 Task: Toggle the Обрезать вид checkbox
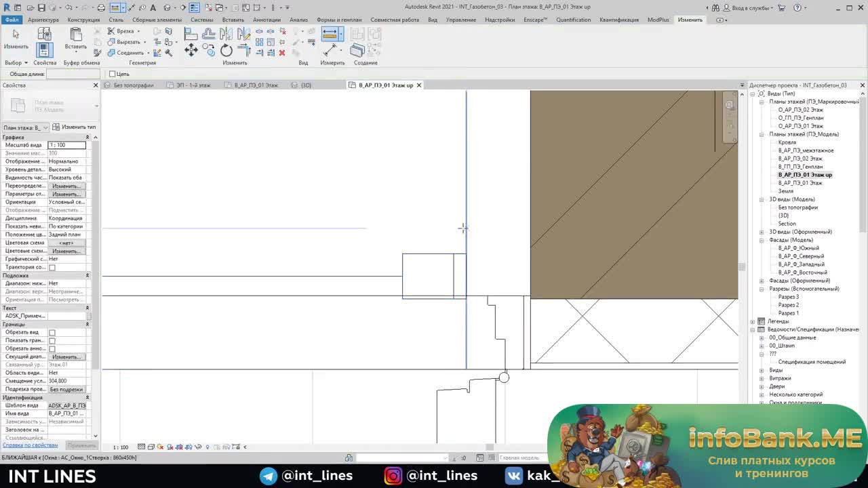52,333
